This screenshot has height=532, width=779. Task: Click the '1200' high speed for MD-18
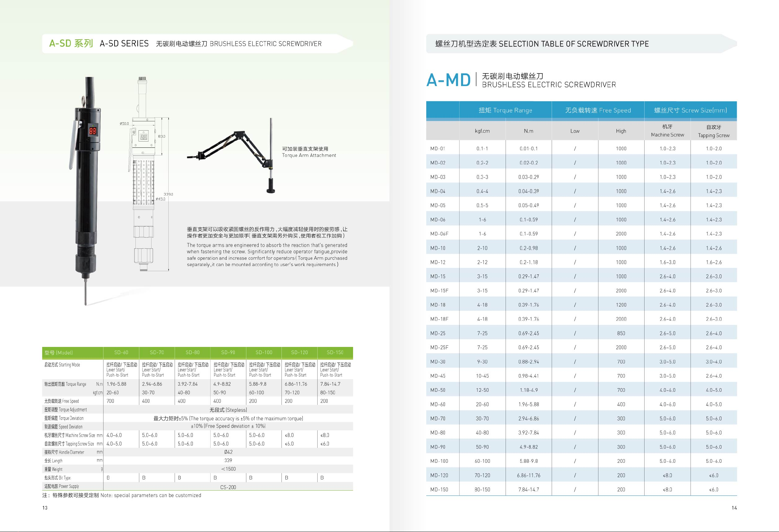point(621,305)
